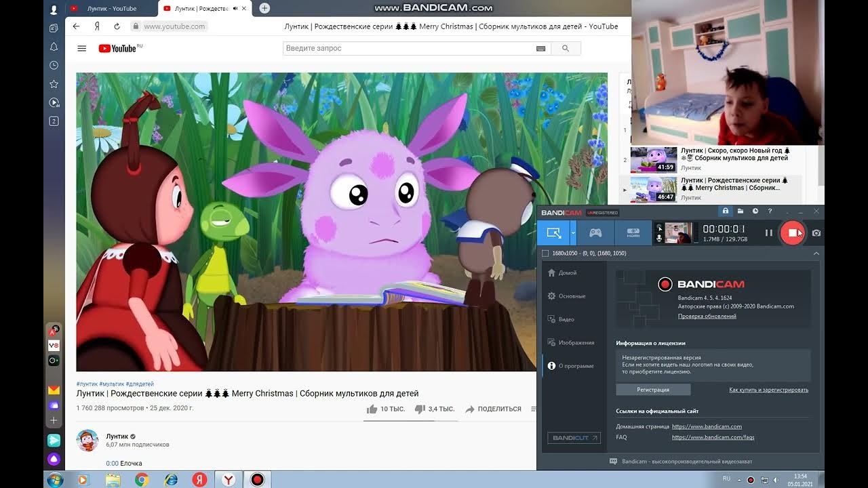Image resolution: width=868 pixels, height=488 pixels.
Task: Click the YouTube search magnifier button
Action: tap(566, 48)
